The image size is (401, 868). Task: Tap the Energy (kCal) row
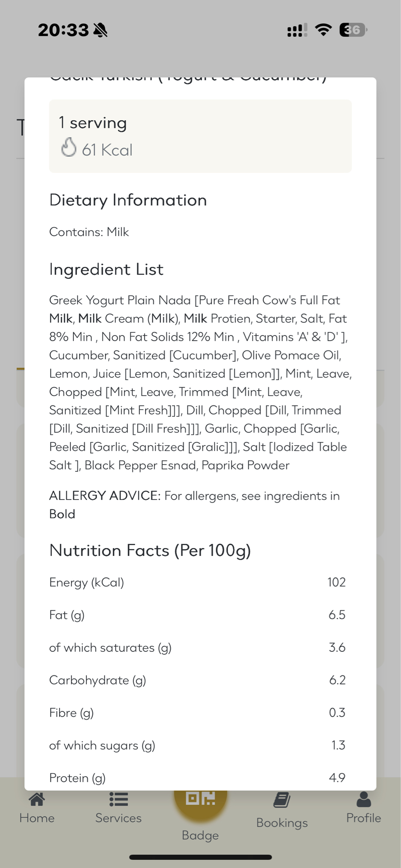(x=197, y=582)
